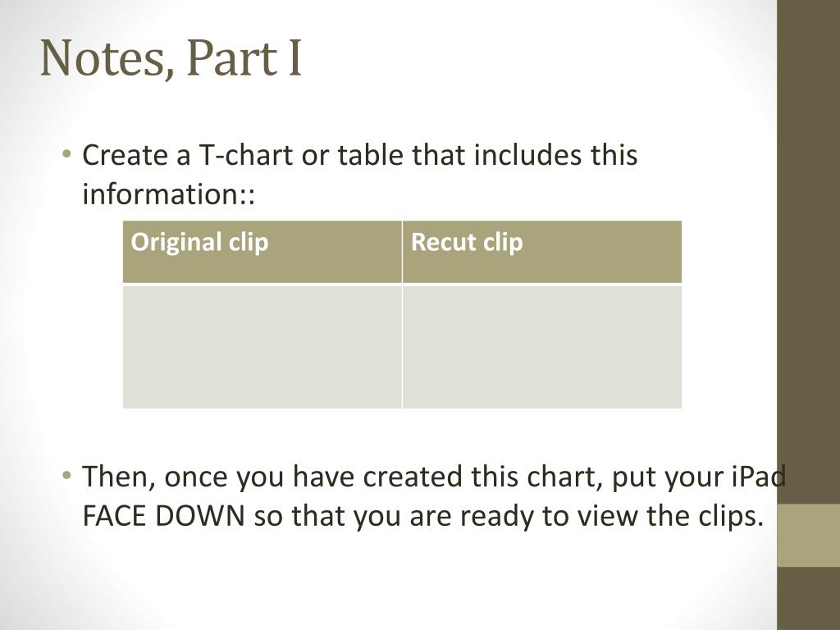Click the dark brown sidebar section at bottom right
The image size is (840, 630).
pyautogui.click(x=808, y=598)
